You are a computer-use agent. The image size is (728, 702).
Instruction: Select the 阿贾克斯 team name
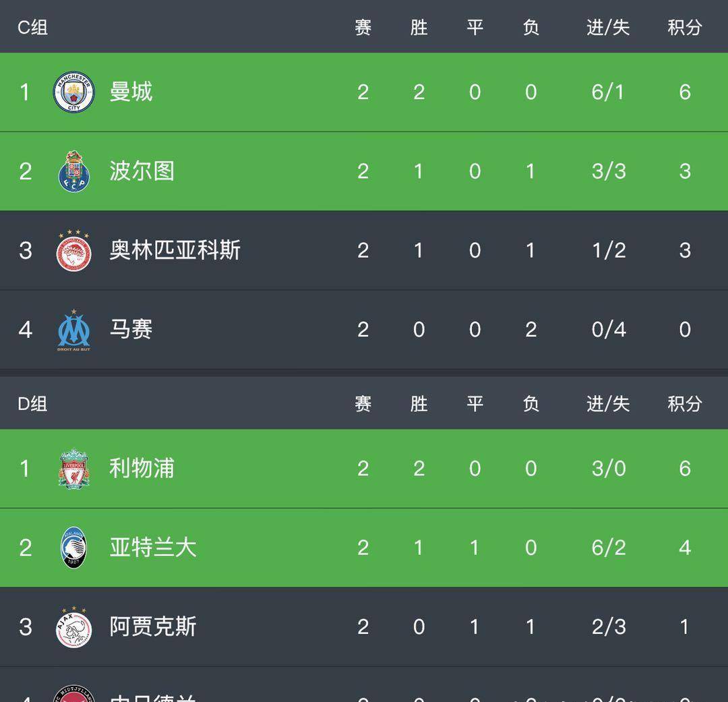(153, 626)
